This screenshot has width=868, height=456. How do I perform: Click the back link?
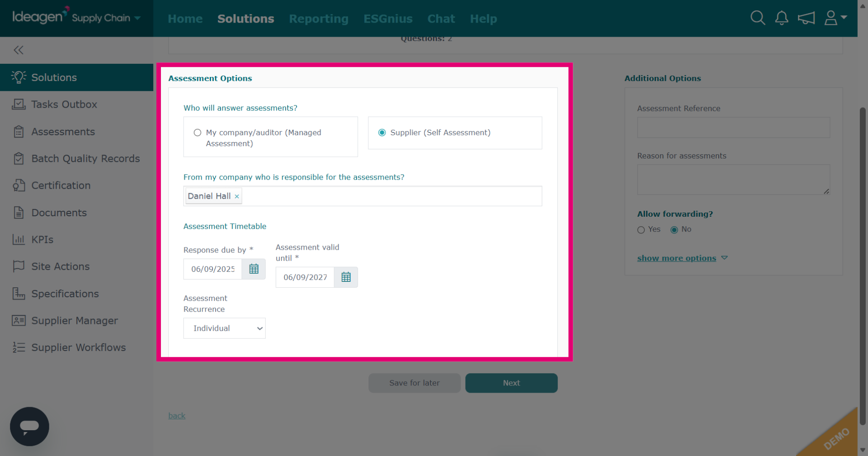(x=177, y=415)
